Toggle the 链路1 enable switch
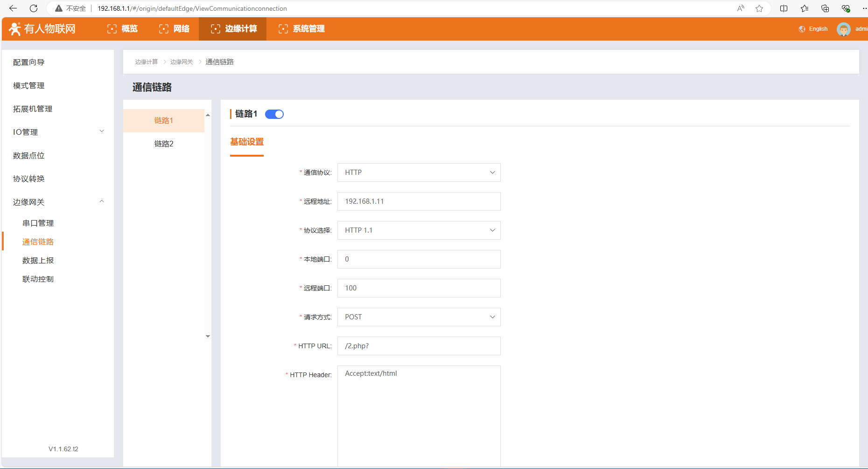Viewport: 868px width, 469px height. tap(274, 114)
